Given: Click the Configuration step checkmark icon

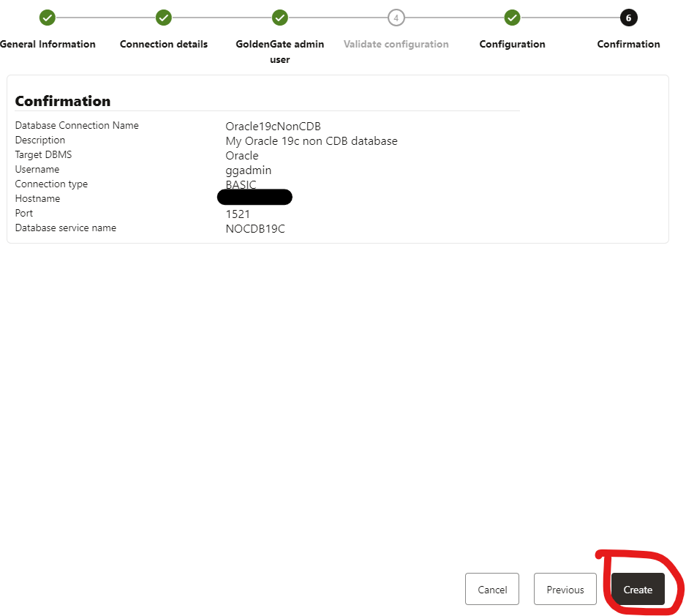Looking at the screenshot, I should click(512, 18).
